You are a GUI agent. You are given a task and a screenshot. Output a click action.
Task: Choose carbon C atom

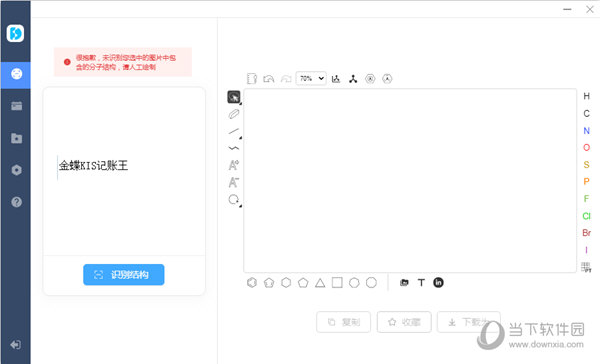coord(586,113)
